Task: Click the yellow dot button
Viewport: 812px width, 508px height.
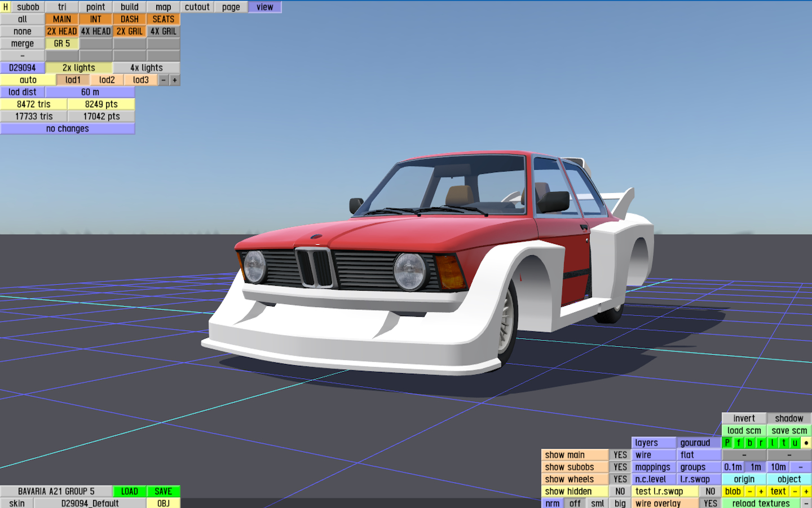Action: (806, 443)
